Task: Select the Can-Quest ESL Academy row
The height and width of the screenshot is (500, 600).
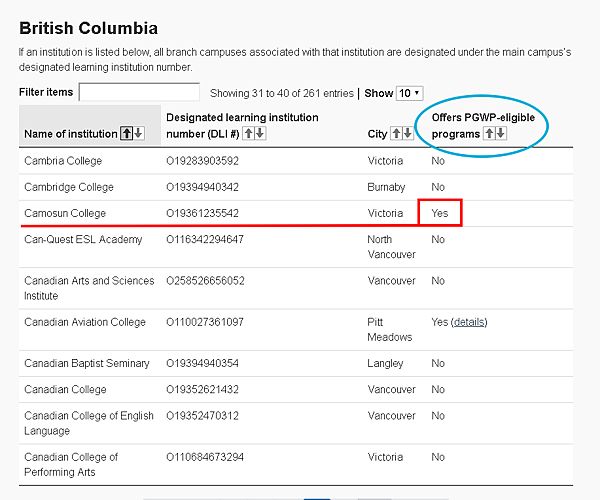Action: pos(296,247)
